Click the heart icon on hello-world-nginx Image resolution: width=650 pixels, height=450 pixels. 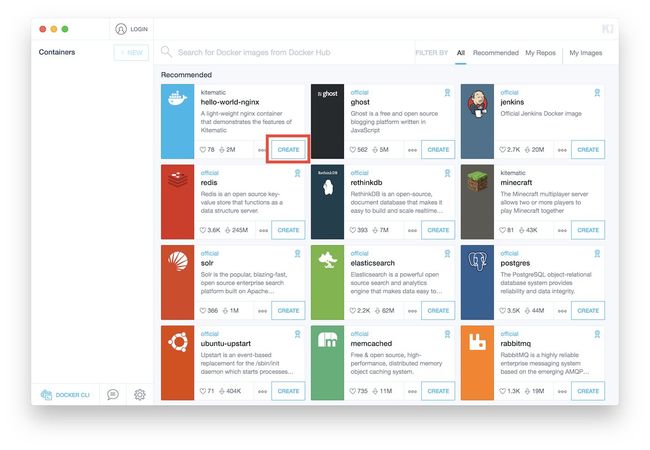pos(201,149)
